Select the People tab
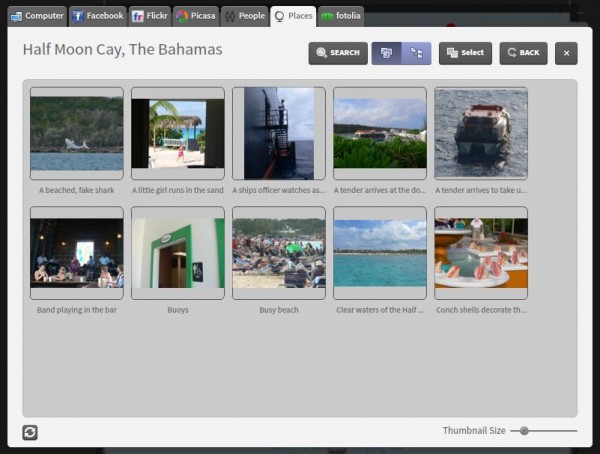 point(244,16)
